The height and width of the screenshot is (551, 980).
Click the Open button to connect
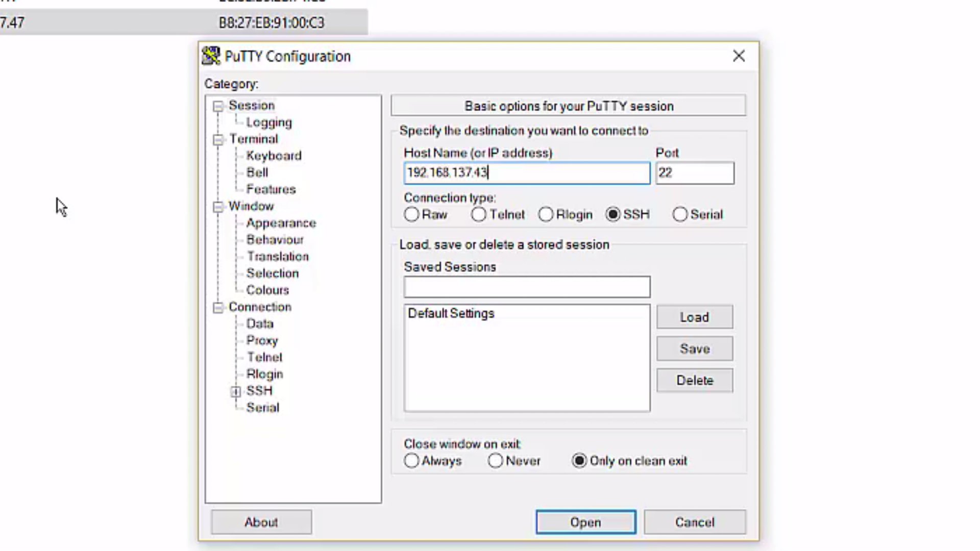pos(586,522)
